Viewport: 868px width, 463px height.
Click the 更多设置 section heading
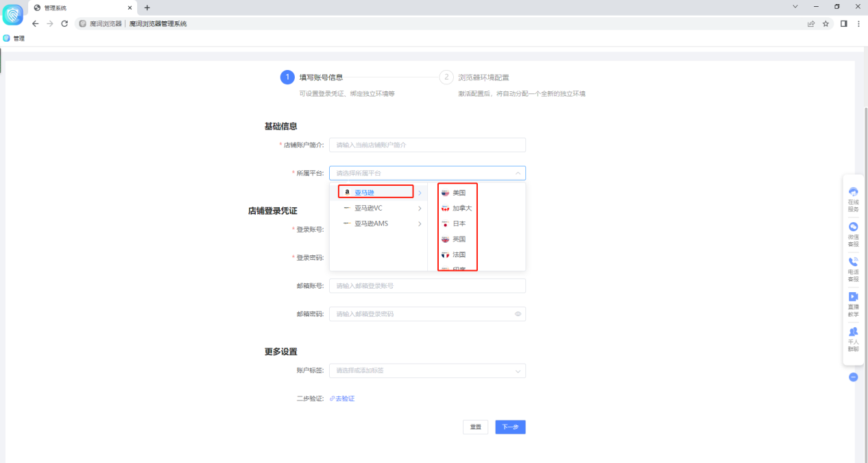tap(280, 352)
